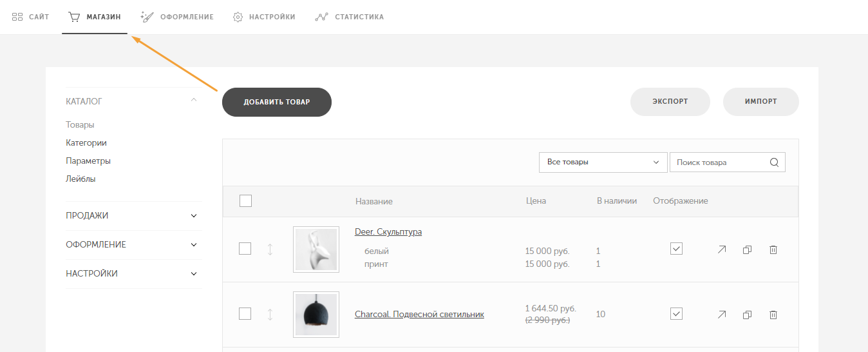868x352 pixels.
Task: Duplicate the Charcoal pendant lamp product
Action: (747, 315)
